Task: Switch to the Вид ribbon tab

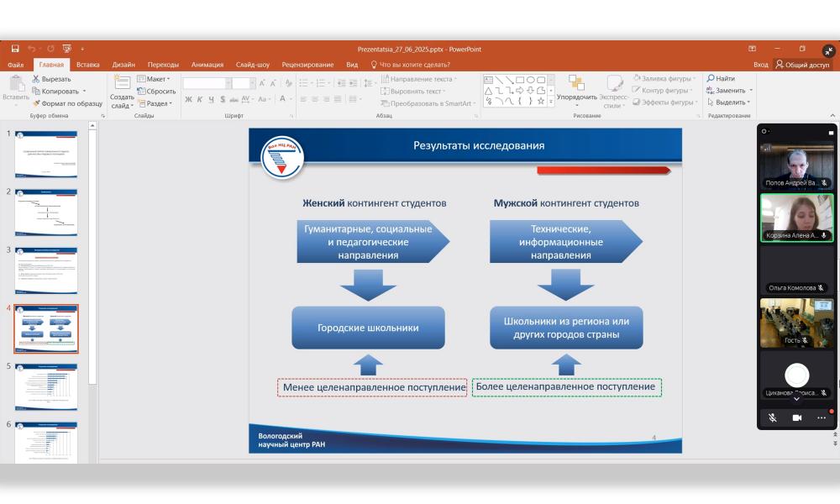Action: [352, 65]
